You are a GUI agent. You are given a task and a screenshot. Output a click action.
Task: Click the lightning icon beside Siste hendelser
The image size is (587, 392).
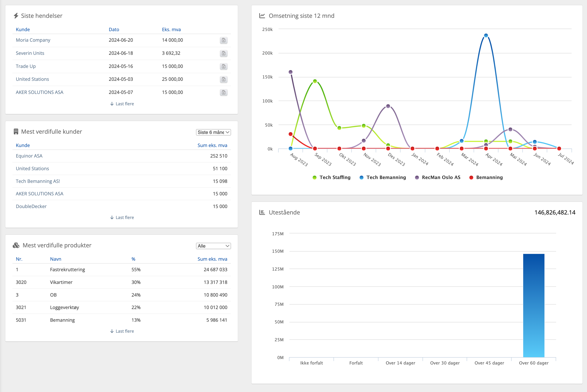16,16
